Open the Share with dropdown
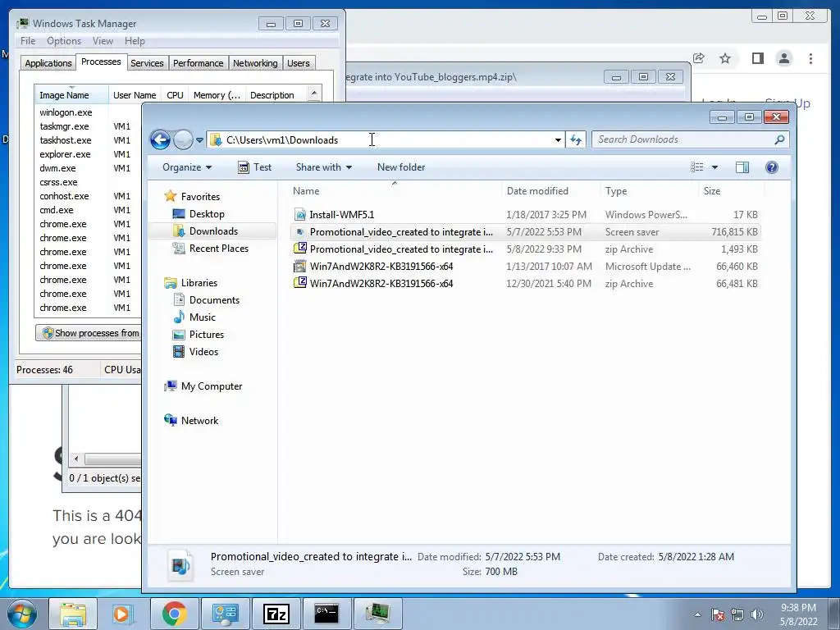 click(323, 167)
